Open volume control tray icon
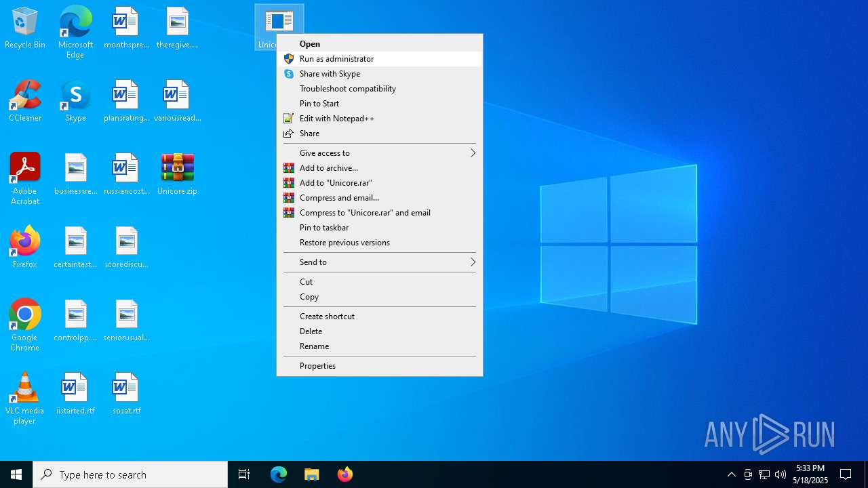Viewport: 868px width, 488px height. point(781,474)
